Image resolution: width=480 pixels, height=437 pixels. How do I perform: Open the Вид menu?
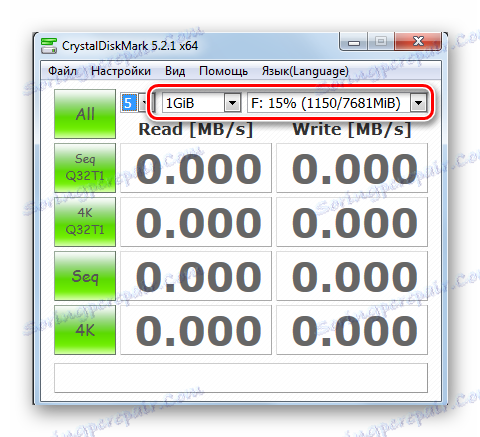175,71
